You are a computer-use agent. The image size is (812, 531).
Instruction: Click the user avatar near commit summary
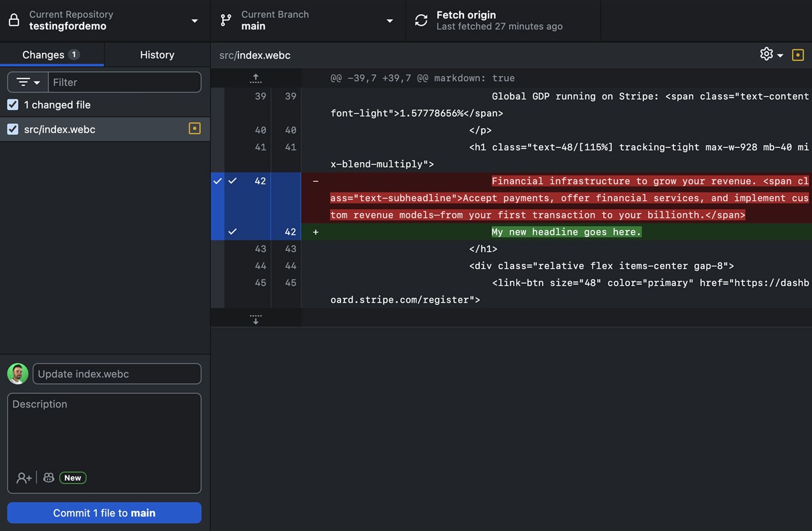[x=18, y=374]
